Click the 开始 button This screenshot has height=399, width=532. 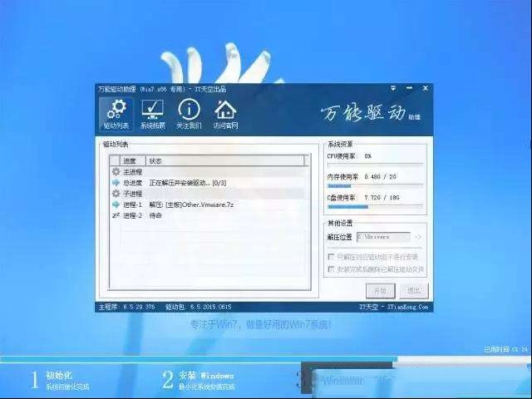tap(381, 291)
